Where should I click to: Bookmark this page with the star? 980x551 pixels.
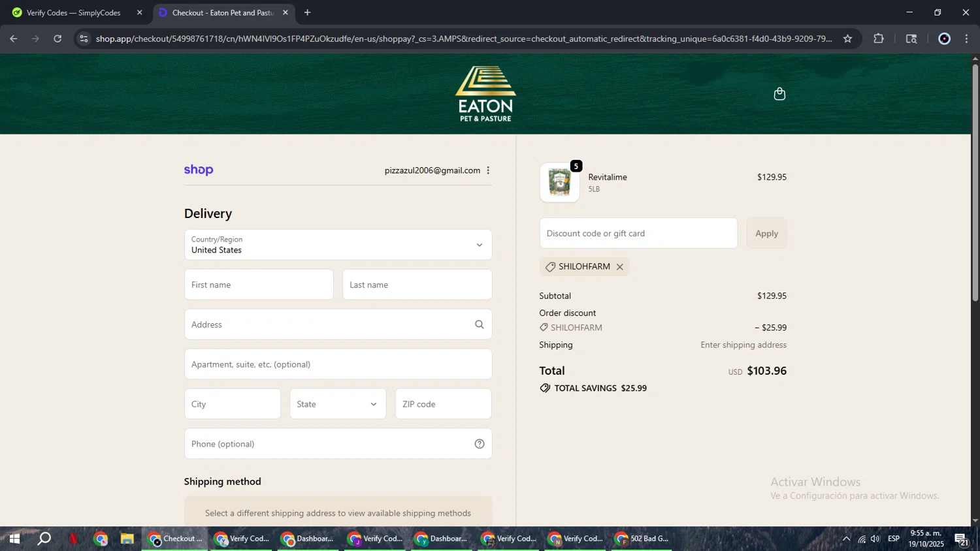click(x=847, y=39)
